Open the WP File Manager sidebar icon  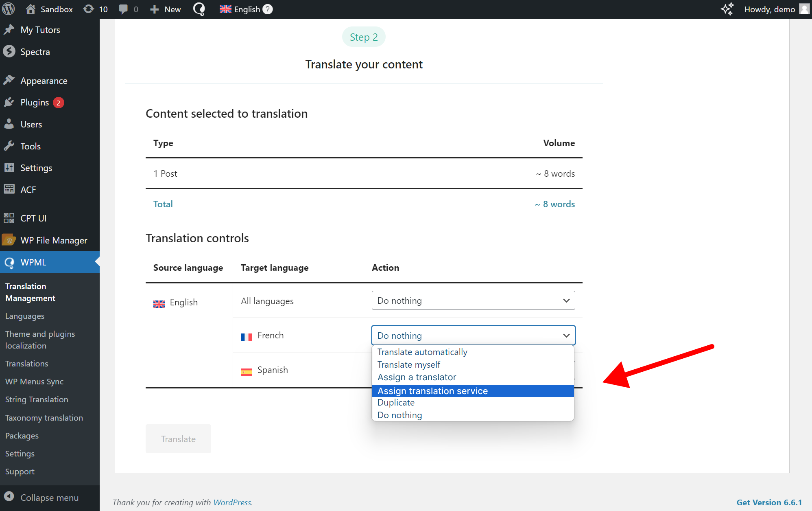tap(9, 240)
